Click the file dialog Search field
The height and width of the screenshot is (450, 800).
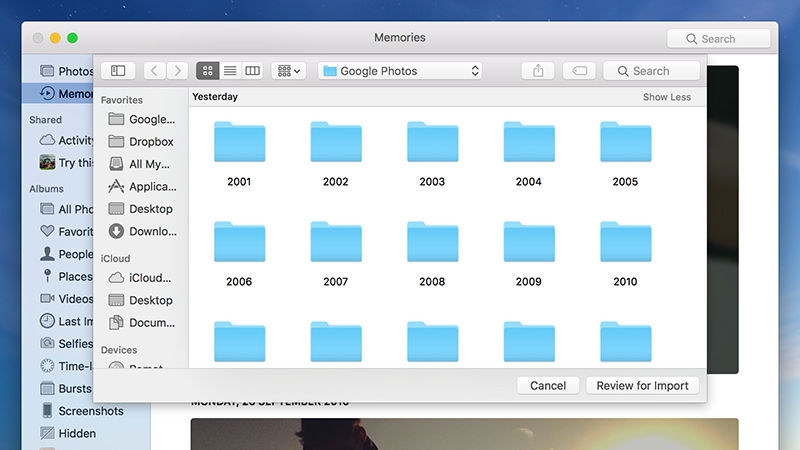point(652,70)
